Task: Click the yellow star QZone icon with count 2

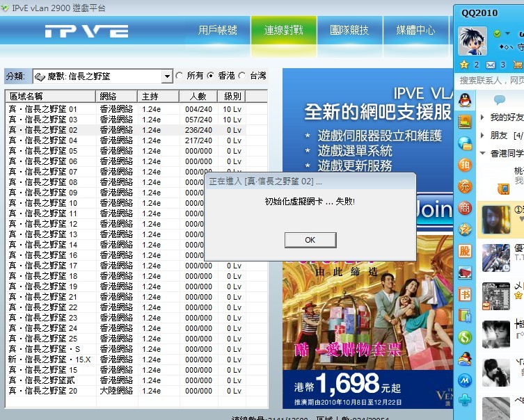Action: tap(464, 65)
